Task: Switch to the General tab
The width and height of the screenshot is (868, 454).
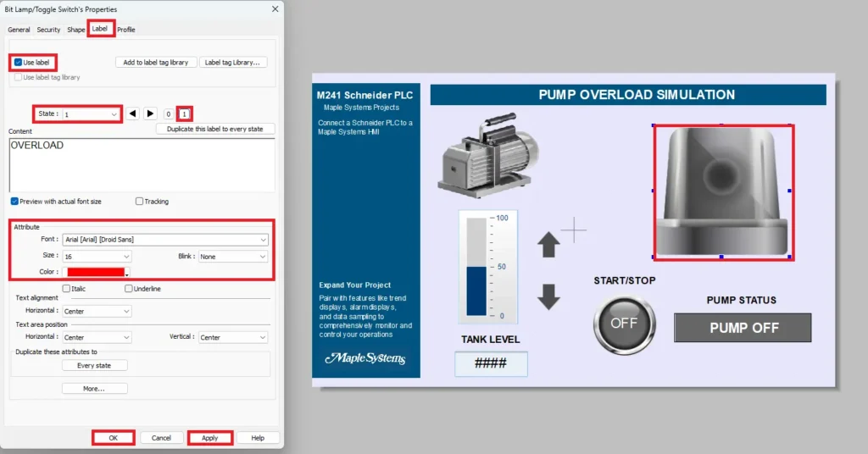Action: (x=19, y=30)
